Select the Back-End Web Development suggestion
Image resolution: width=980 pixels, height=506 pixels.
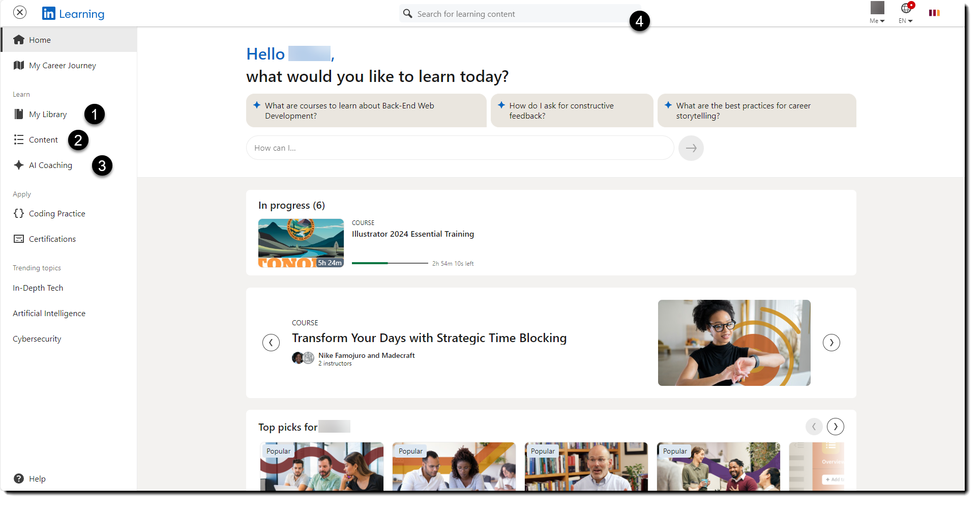(366, 110)
